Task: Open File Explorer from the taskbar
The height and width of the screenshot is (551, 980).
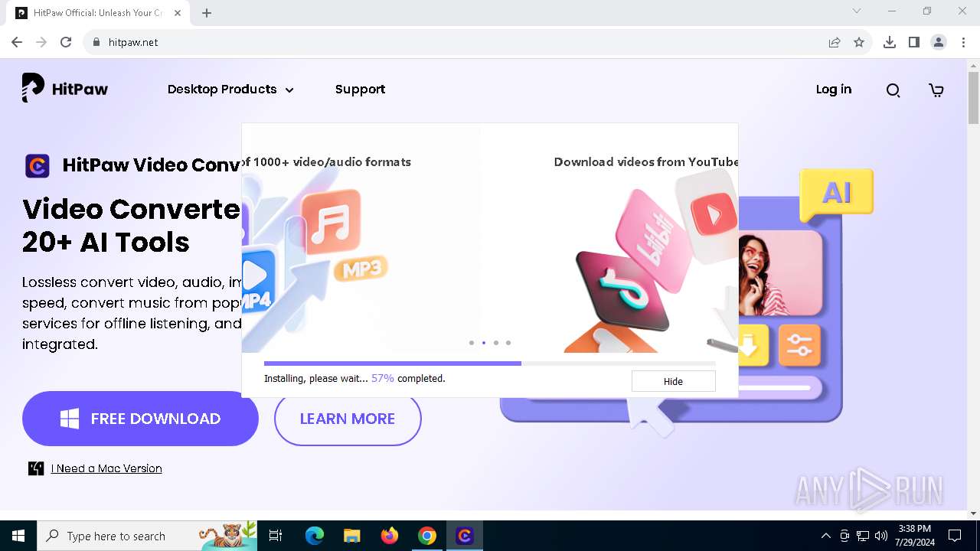Action: 351,536
